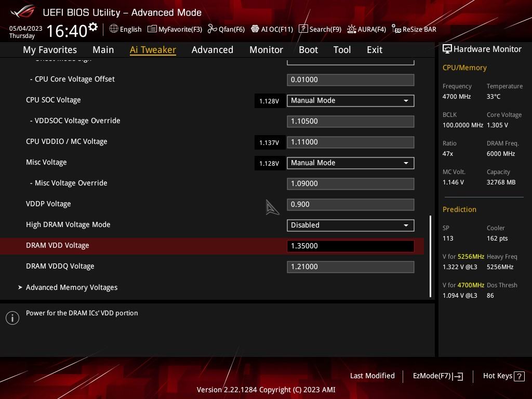Click the 33°C temperature reading
The height and width of the screenshot is (399, 532).
pyautogui.click(x=494, y=96)
